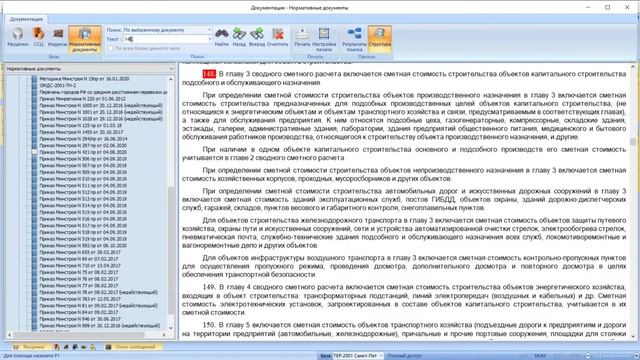Select Приказ Минстроя N 946 от 30.06.2017
Image resolution: width=640 pixels, height=360 pixels.
tap(79, 319)
